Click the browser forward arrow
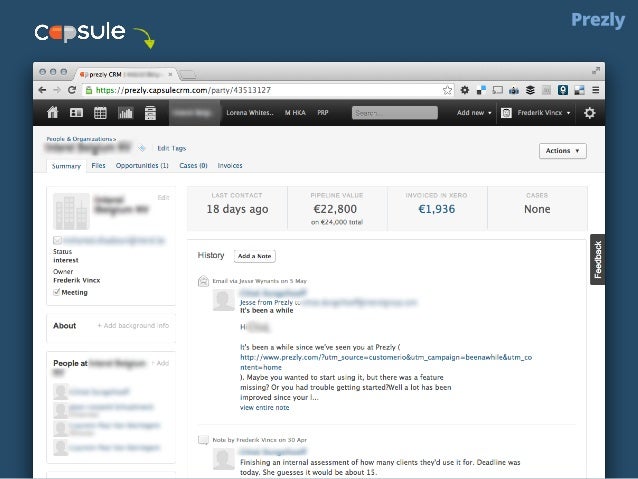 coord(57,90)
